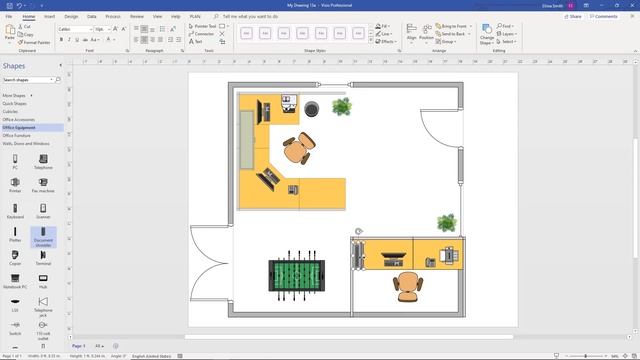Open the Bring to Front dropdown arrow
This screenshot has height=360, width=640.
[x=471, y=26]
